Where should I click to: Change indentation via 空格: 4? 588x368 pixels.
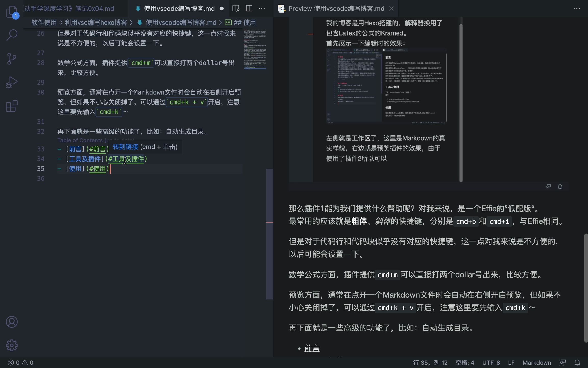click(x=465, y=362)
